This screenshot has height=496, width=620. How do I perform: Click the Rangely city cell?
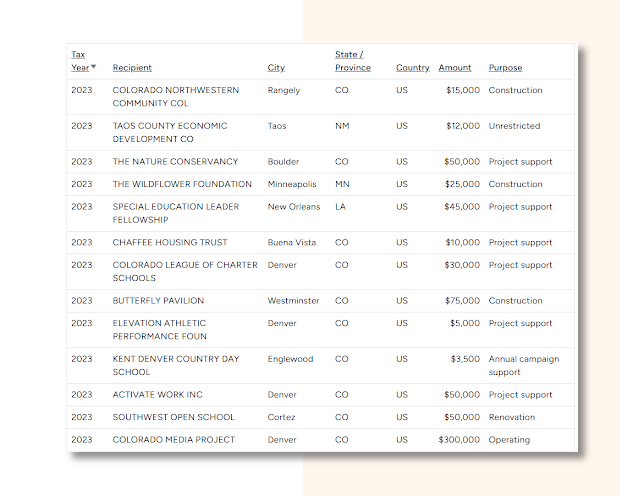[284, 91]
